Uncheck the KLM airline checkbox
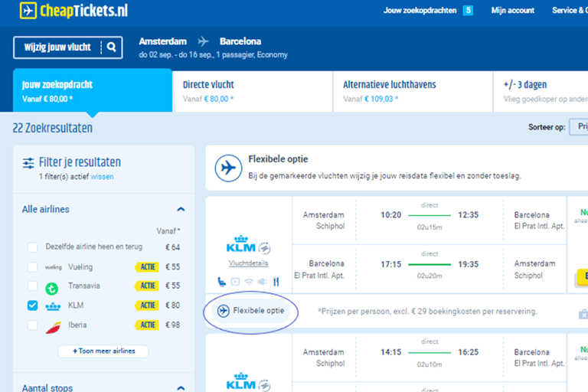The image size is (588, 392). click(x=33, y=305)
